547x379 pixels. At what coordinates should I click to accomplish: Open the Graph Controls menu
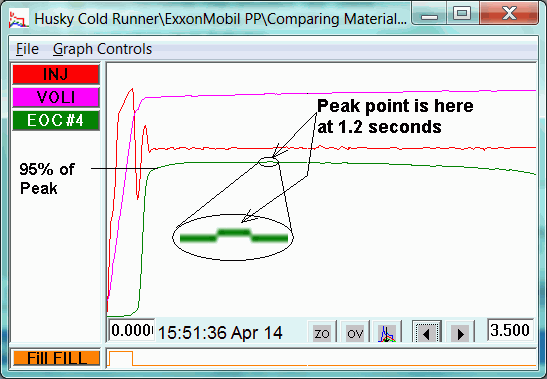pos(102,49)
